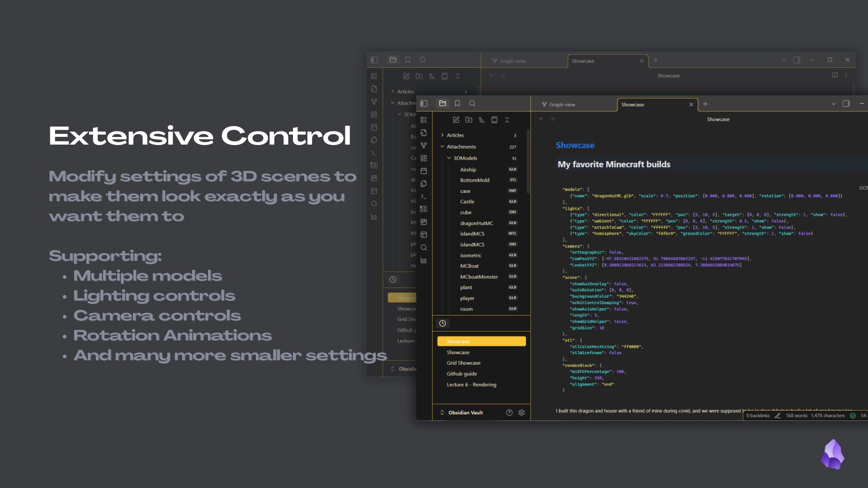Create a new note in the back window explorer
Screen dimensions: 868x488
pos(406,76)
